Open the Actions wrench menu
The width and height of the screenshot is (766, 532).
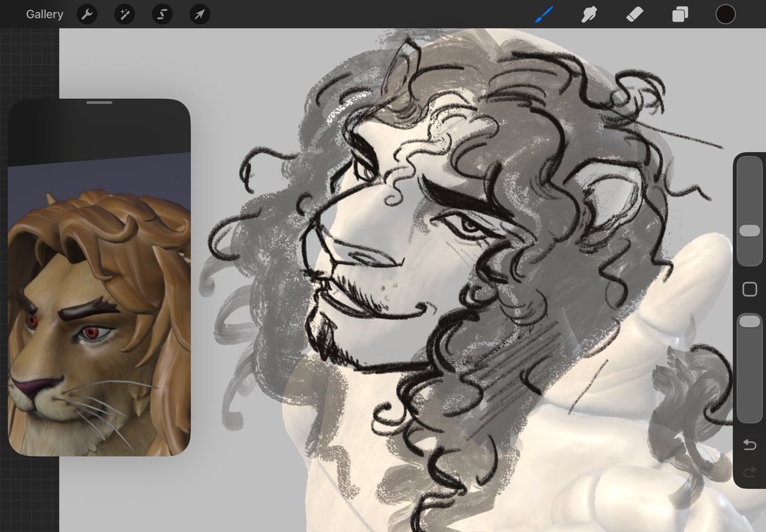click(x=87, y=13)
